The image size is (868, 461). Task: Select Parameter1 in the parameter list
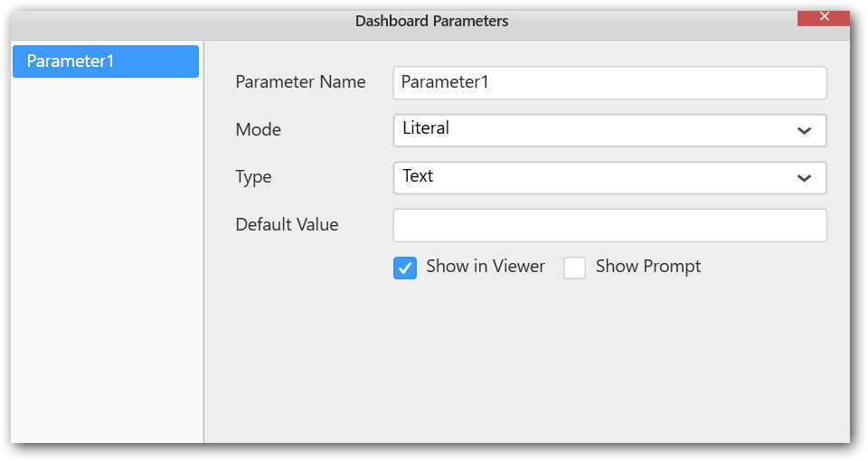[105, 61]
